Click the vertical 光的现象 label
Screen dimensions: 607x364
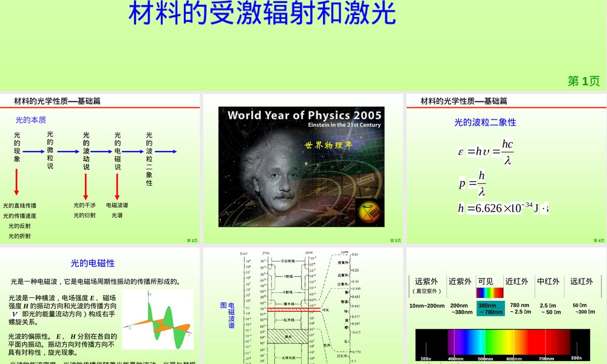point(17,147)
